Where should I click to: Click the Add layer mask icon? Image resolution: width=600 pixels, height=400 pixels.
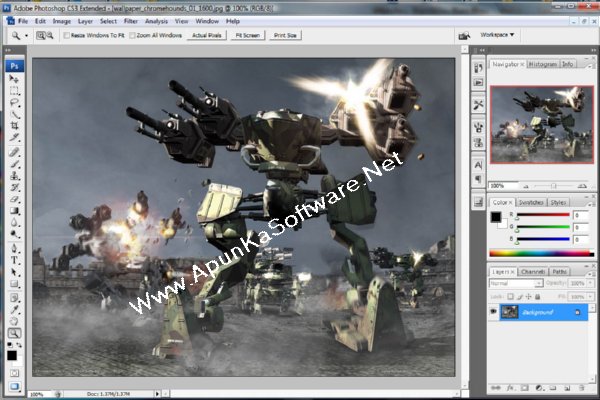point(524,388)
